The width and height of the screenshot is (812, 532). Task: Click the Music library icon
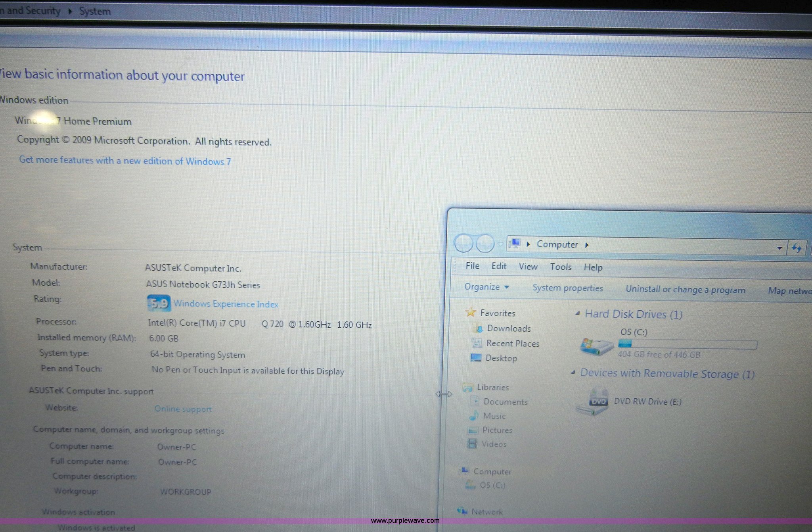tap(473, 415)
